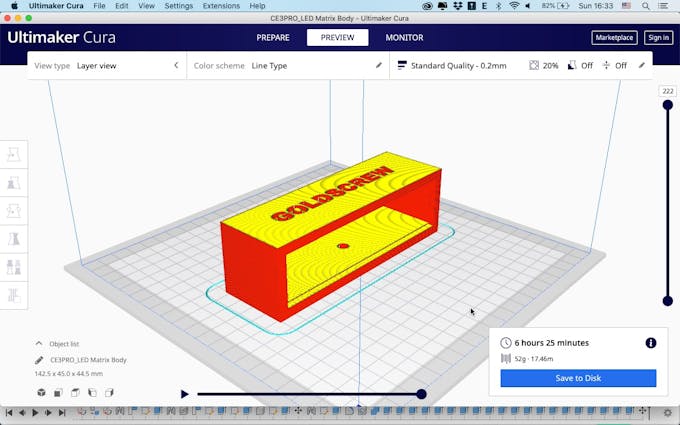Switch to the PREVIEW stage
The height and width of the screenshot is (425, 680).
tap(337, 38)
